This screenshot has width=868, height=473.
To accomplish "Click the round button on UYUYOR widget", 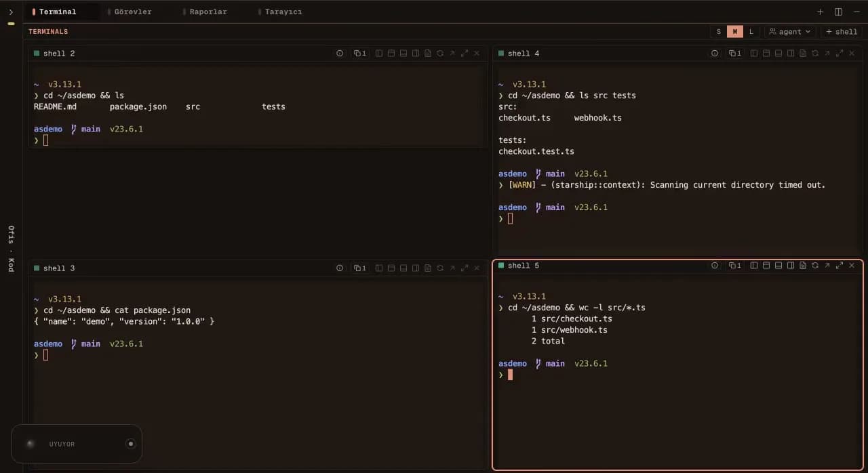I will tap(131, 444).
